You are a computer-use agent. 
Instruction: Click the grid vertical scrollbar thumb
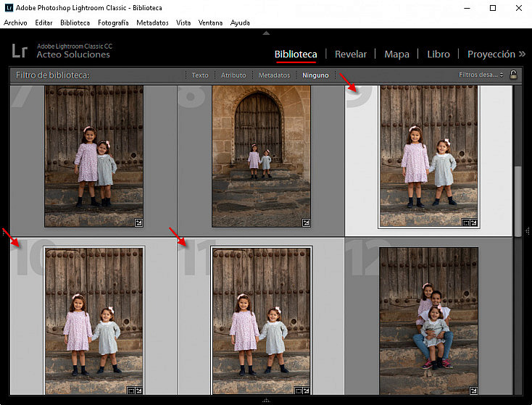518,201
